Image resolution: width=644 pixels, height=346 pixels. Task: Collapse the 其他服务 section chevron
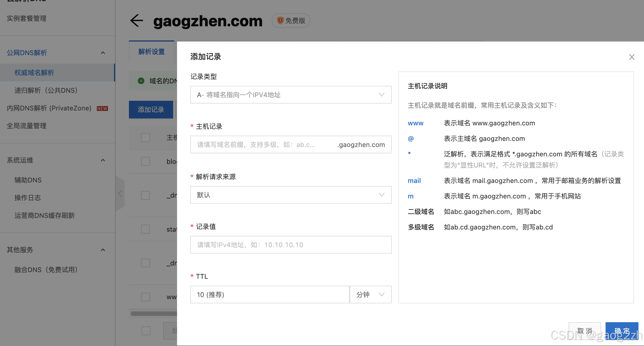tap(103, 250)
